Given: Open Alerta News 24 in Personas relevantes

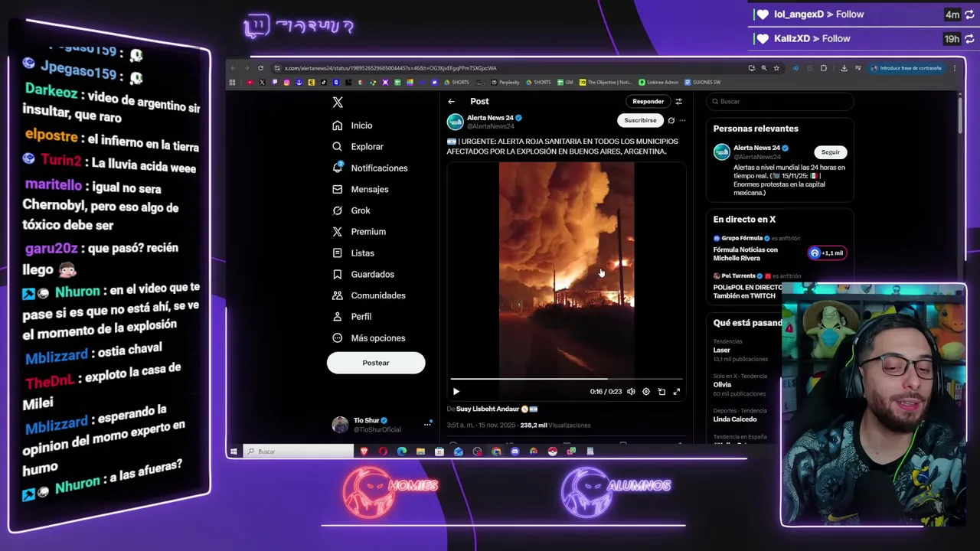Looking at the screenshot, I should click(x=756, y=148).
